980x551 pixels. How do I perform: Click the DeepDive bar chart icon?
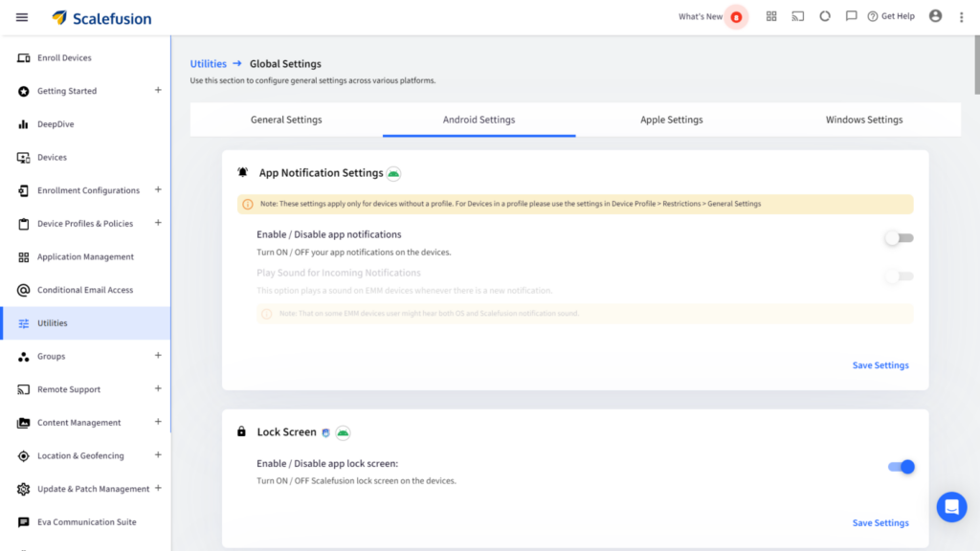click(x=23, y=124)
